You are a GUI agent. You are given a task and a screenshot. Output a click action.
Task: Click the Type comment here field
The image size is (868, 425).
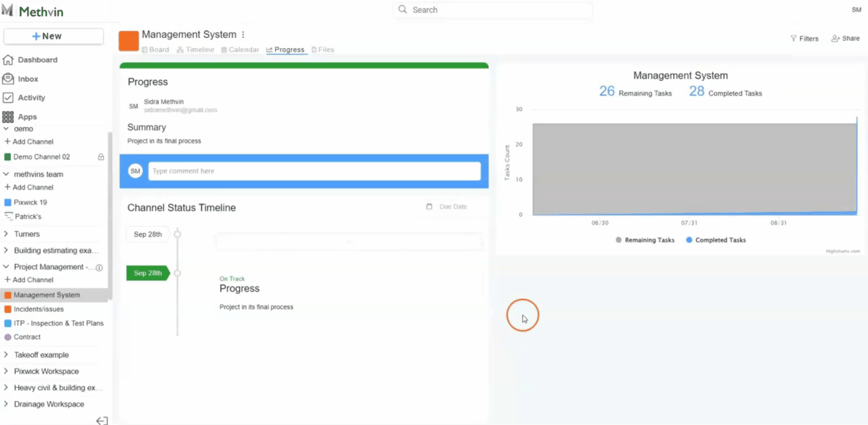(x=314, y=171)
